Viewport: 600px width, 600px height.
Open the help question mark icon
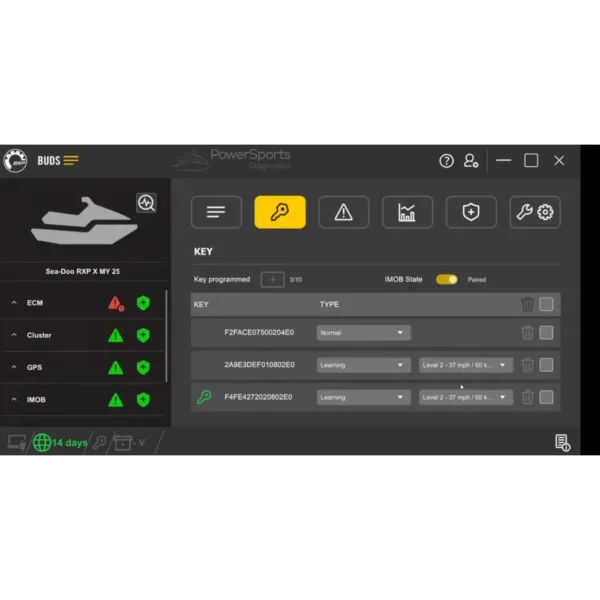point(447,161)
